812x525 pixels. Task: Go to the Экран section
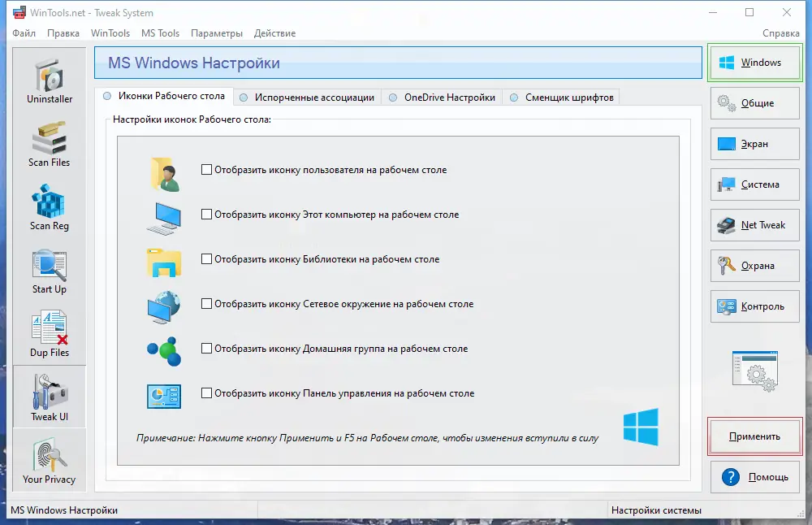755,144
